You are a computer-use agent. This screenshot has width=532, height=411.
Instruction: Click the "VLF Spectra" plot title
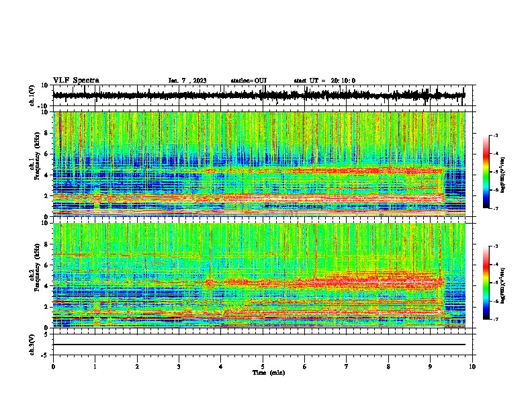pos(76,81)
